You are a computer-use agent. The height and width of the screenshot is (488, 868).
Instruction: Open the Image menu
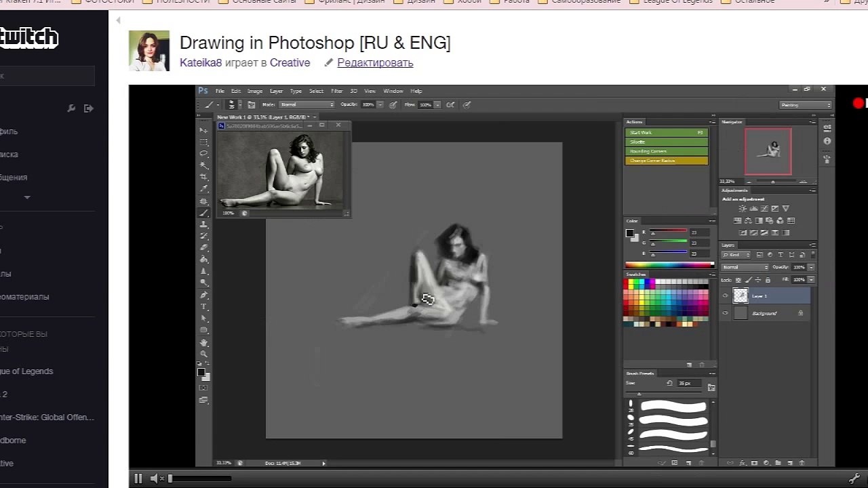255,91
